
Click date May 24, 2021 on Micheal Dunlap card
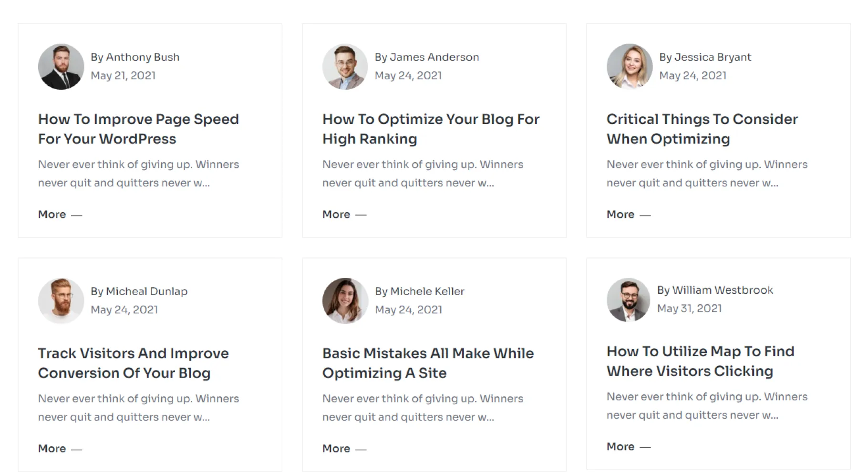124,310
